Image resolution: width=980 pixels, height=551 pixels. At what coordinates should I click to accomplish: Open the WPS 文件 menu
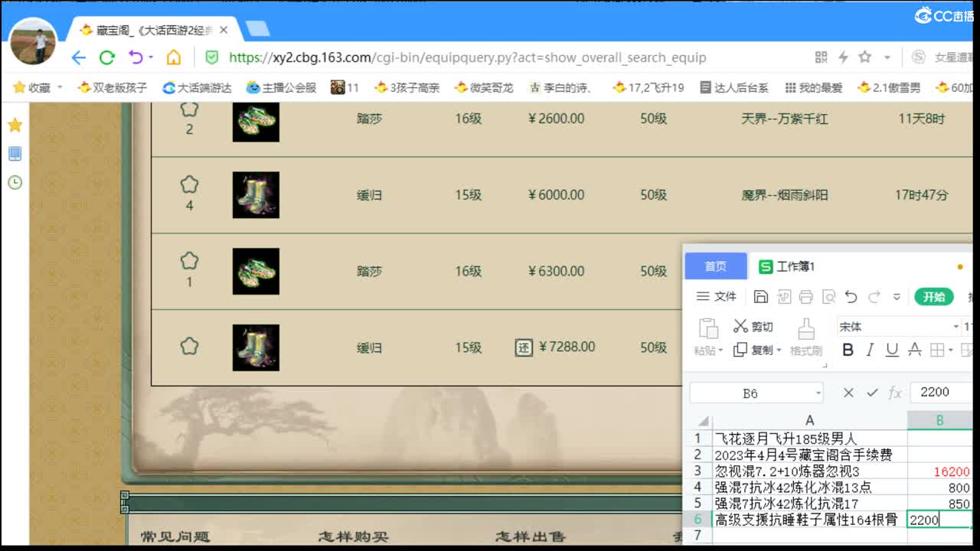[716, 297]
